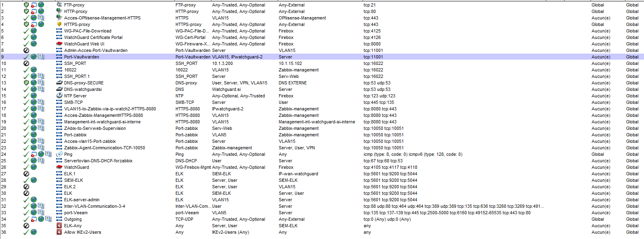The image size is (644, 239).
Task: Click the FTP-proxy policy type icon
Action: point(59,5)
